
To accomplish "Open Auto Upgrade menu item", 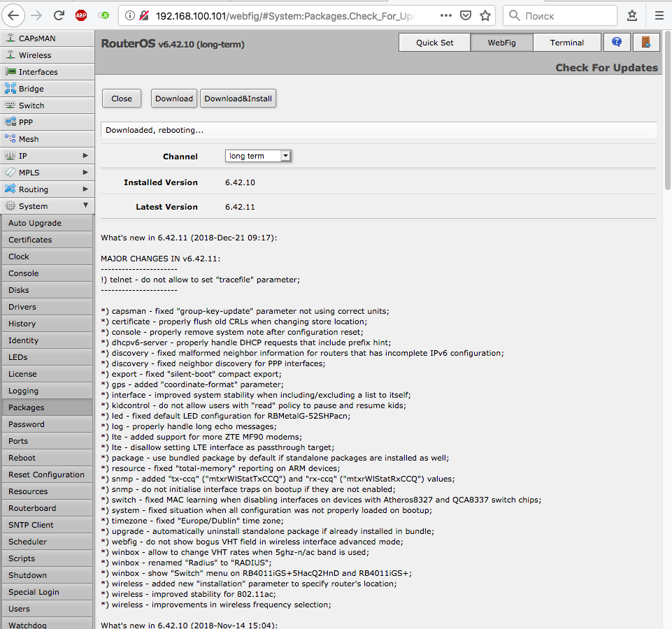I will pyautogui.click(x=47, y=223).
